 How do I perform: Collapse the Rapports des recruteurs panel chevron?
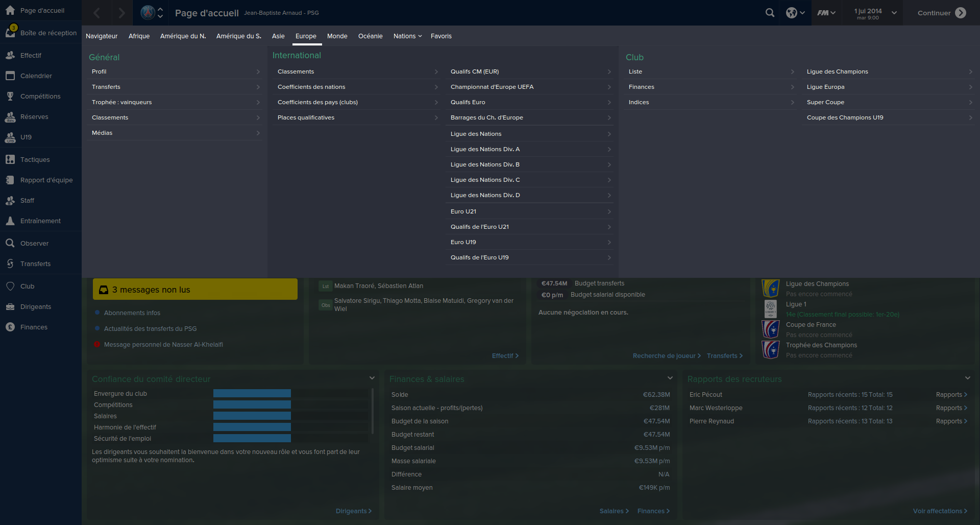tap(968, 378)
